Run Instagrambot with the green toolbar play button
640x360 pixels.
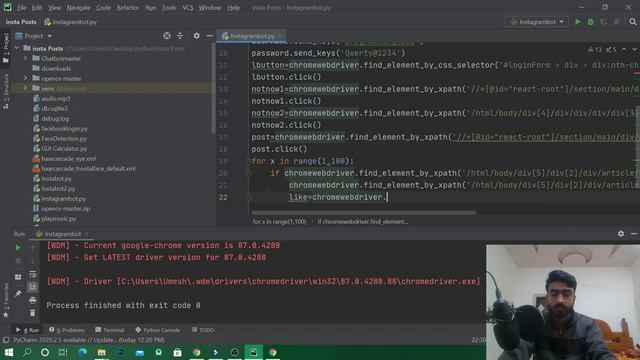pos(578,22)
